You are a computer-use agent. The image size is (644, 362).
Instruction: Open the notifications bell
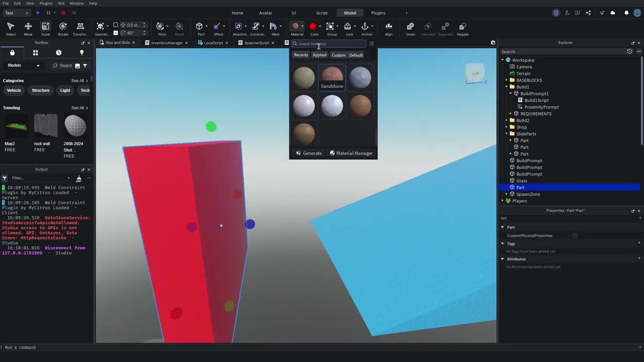tap(626, 13)
